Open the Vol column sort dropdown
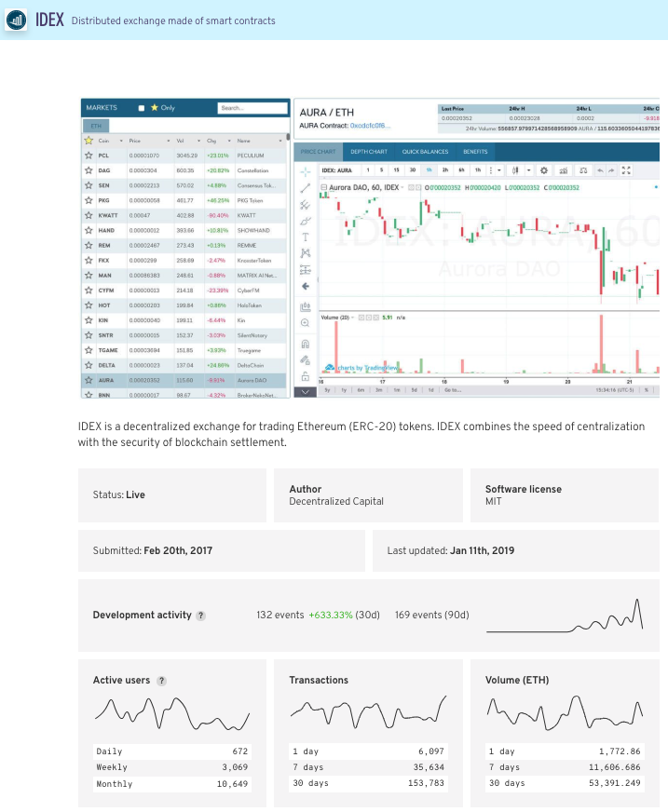The height and width of the screenshot is (812, 668). 199,141
